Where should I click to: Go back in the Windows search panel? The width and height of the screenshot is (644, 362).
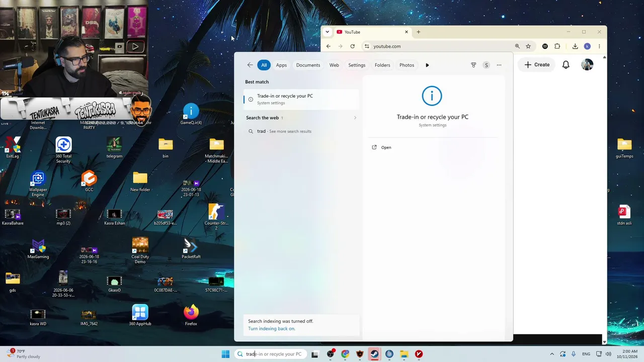coord(250,65)
